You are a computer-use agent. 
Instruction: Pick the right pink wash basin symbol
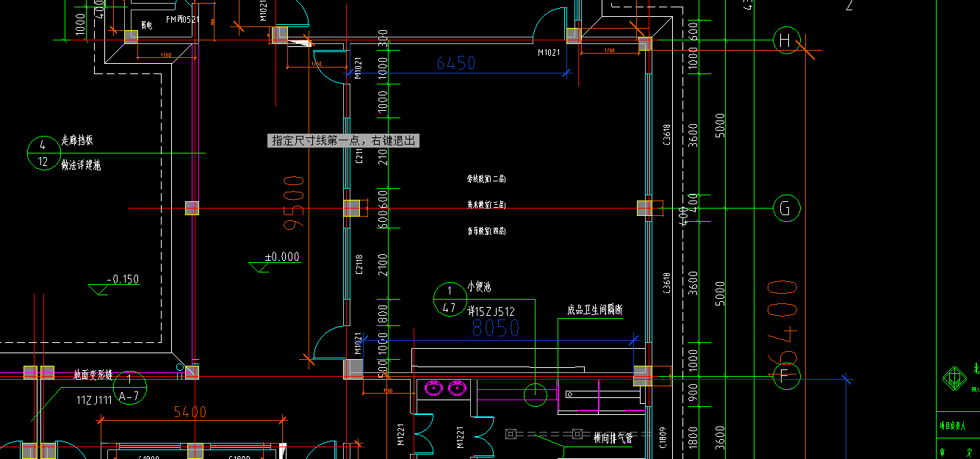459,387
